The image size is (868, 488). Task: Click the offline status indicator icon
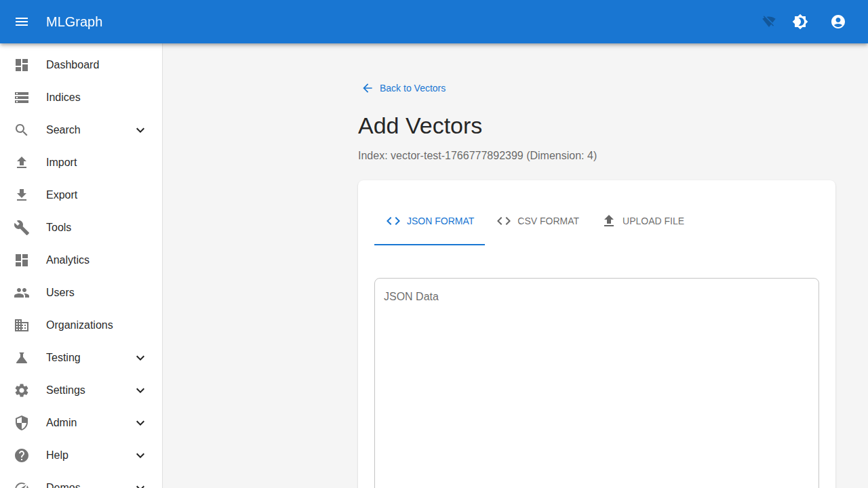pyautogui.click(x=768, y=22)
